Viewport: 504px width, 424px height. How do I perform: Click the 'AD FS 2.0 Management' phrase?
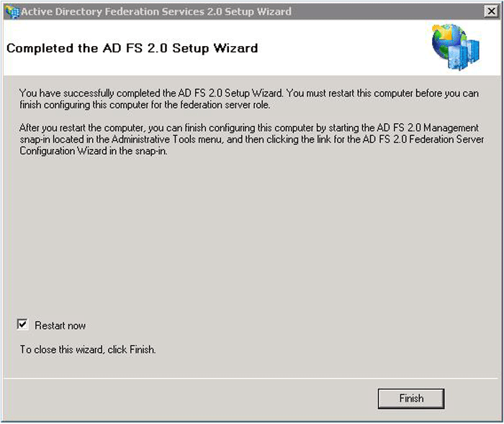(x=427, y=128)
